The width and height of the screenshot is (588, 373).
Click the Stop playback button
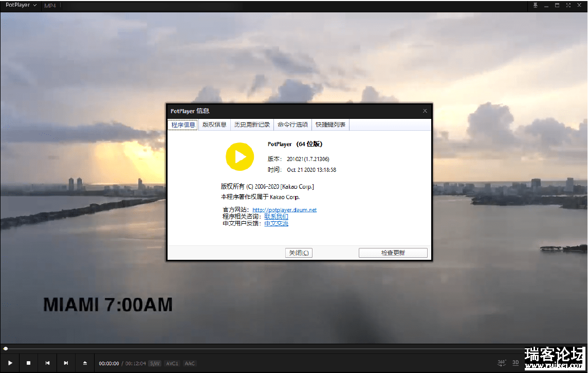pos(29,363)
